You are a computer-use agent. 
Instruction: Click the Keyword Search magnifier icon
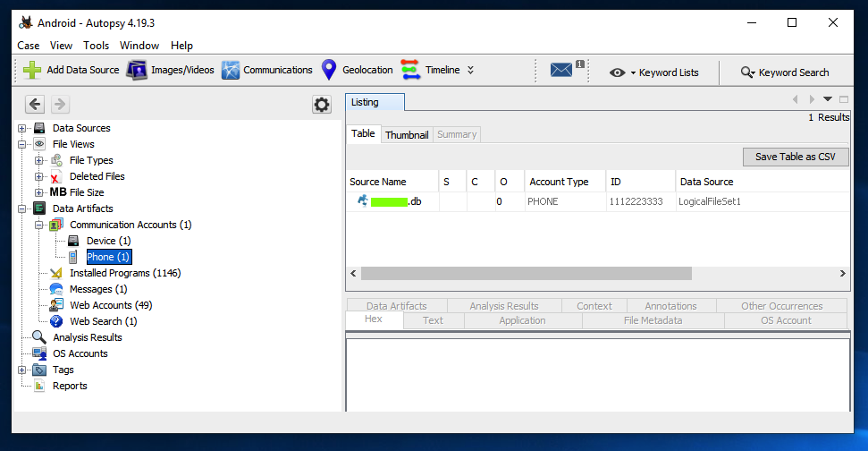(747, 72)
